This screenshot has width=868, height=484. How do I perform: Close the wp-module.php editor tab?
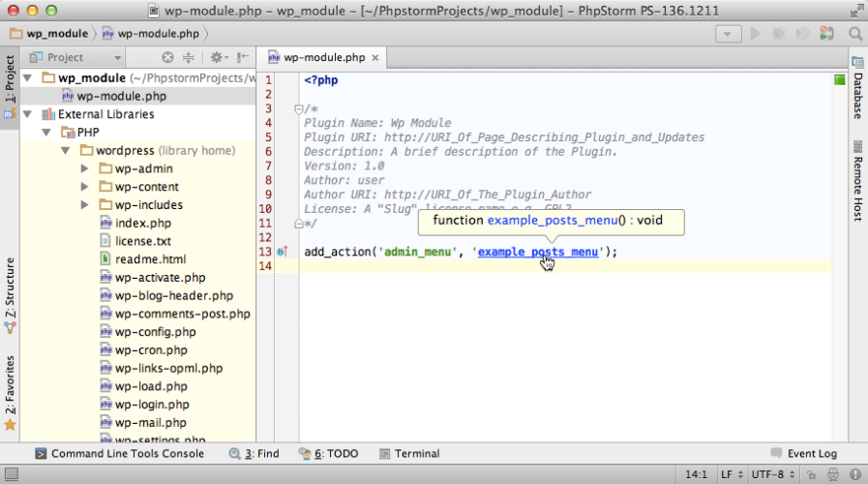click(x=375, y=57)
